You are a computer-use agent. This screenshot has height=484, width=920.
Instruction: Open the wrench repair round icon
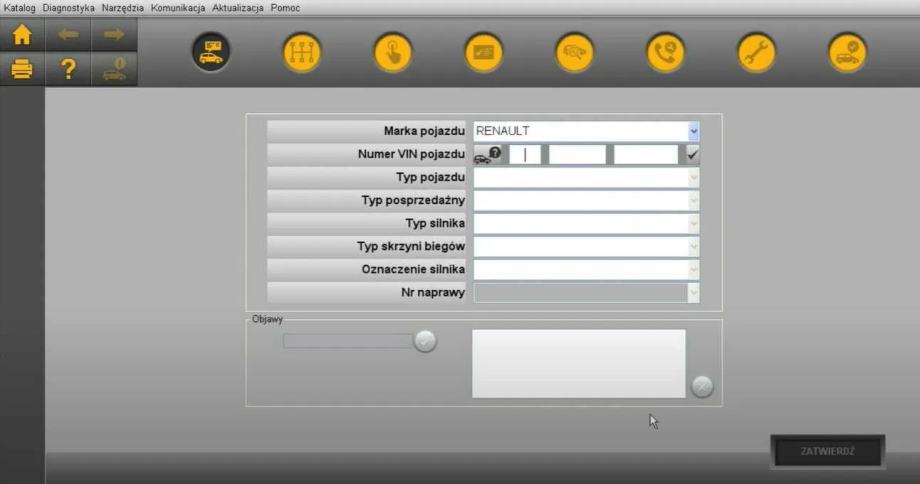click(756, 52)
